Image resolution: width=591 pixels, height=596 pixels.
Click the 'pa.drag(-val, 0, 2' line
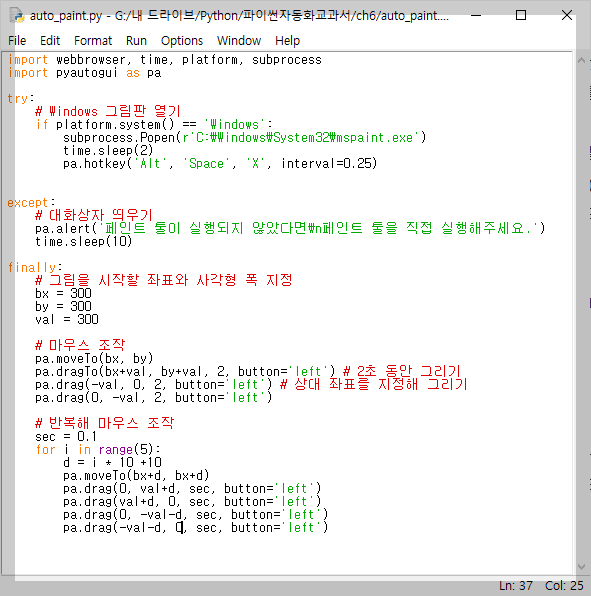point(154,384)
